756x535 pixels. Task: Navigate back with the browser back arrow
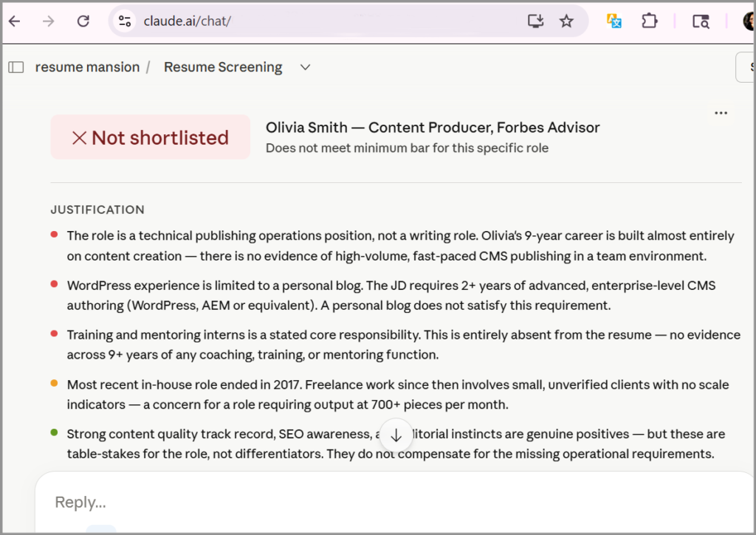[x=15, y=21]
